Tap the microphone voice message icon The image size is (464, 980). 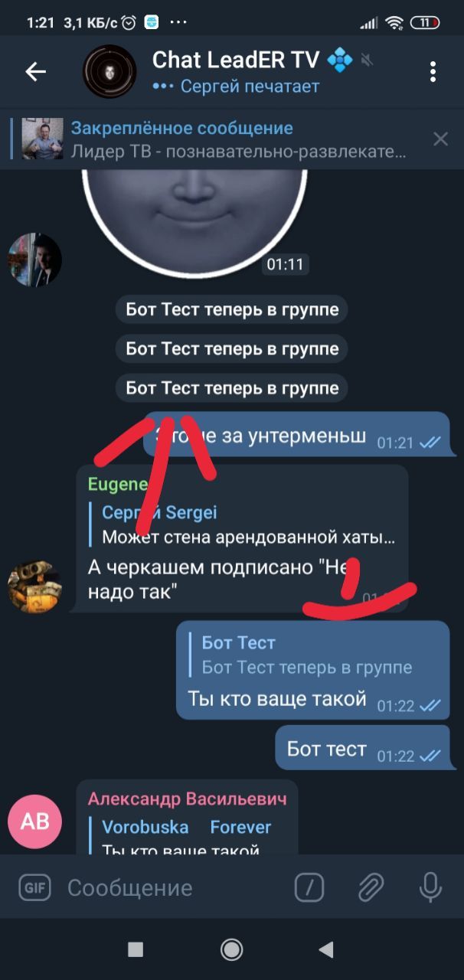click(x=431, y=888)
